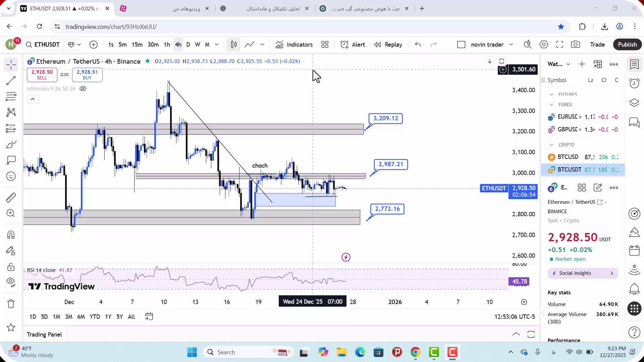The height and width of the screenshot is (362, 644).
Task: Toggle lock all drawings
Action: pyautogui.click(x=11, y=267)
